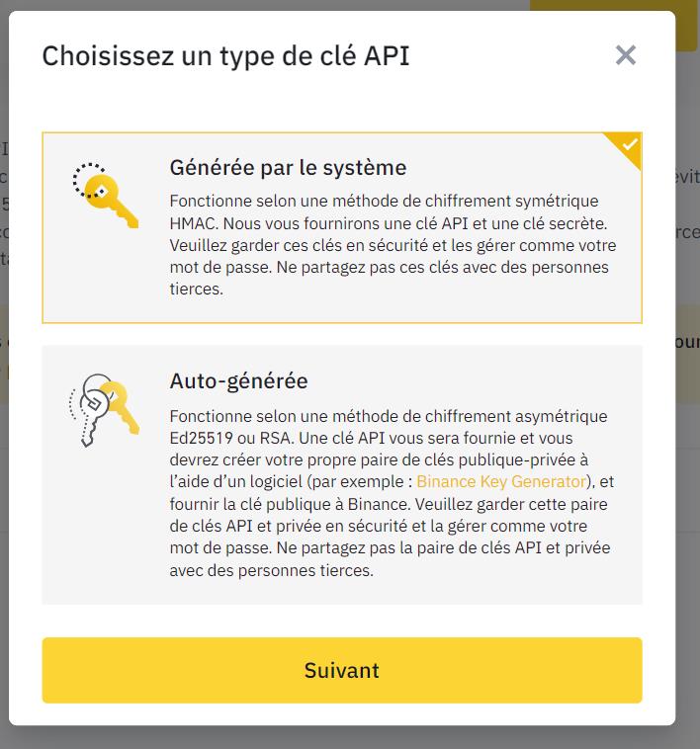Click 'Ed25519 ou RSA' text in second option
This screenshot has width=700, height=749.
tap(227, 438)
